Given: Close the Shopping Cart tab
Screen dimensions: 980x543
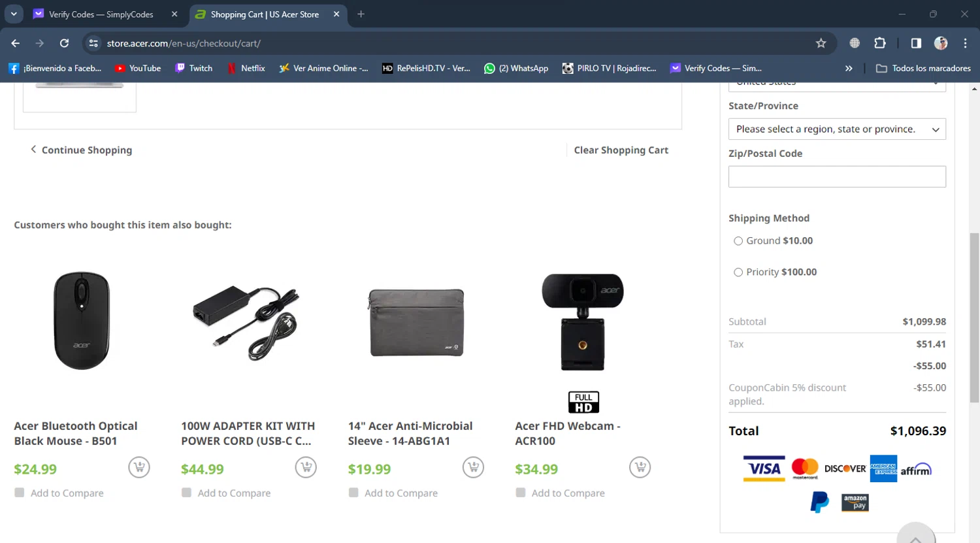Looking at the screenshot, I should click(336, 14).
